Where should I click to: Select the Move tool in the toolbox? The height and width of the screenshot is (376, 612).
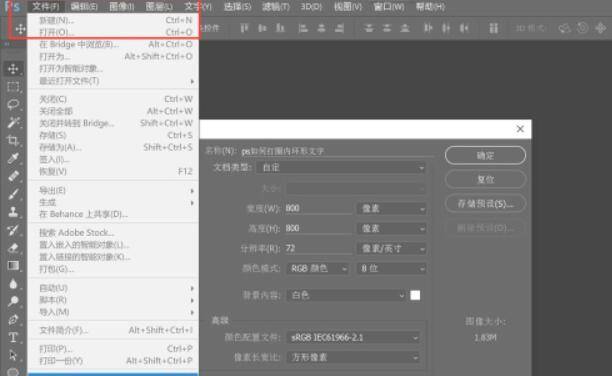tap(13, 69)
